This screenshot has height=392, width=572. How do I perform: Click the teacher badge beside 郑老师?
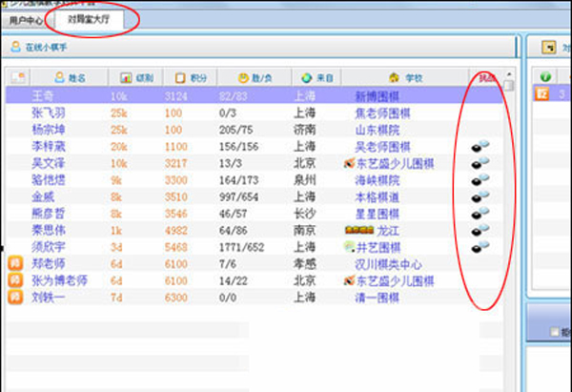(x=15, y=263)
